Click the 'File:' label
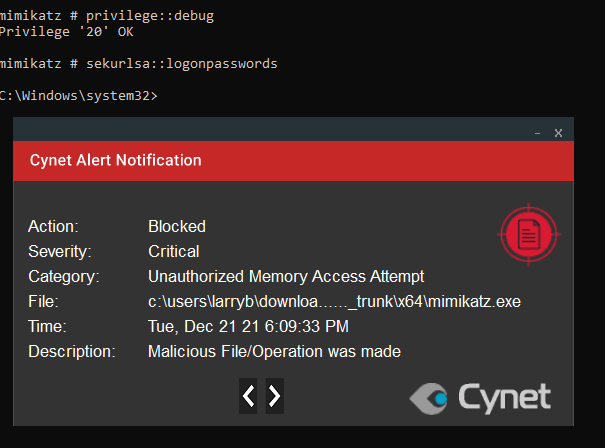 tap(43, 302)
